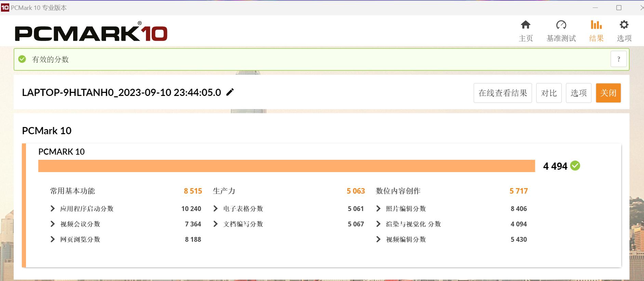Viewport: 644px width, 281px height.
Task: Click the pencil icon to rename result
Action: point(230,92)
